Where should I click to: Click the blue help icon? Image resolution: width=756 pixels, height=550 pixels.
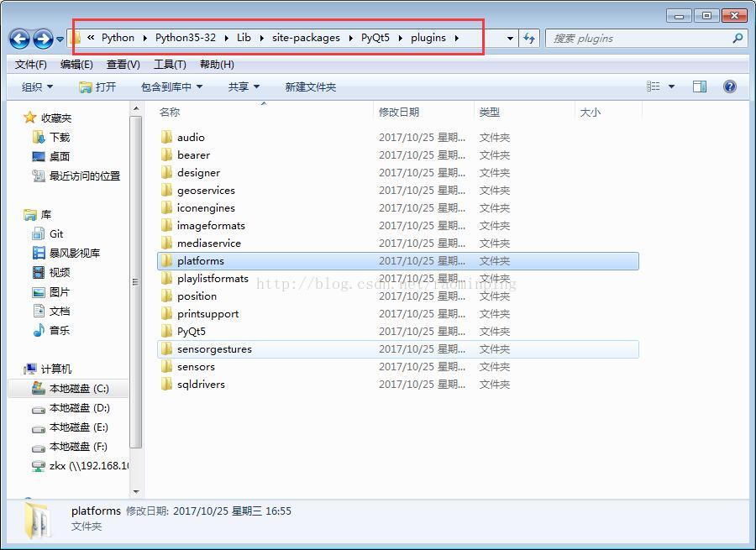(x=730, y=86)
